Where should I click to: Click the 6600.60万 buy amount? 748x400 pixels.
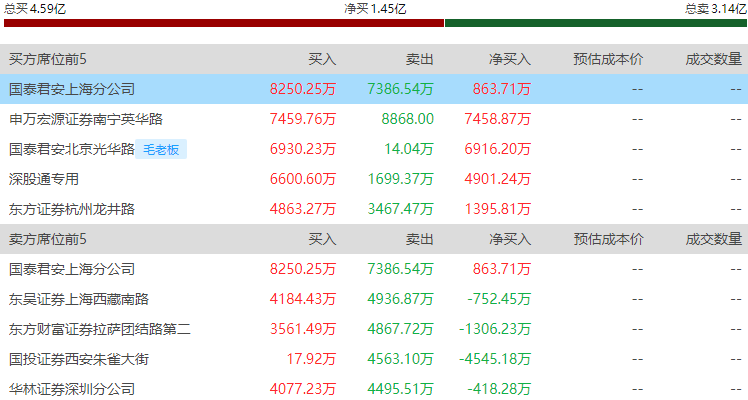point(303,179)
